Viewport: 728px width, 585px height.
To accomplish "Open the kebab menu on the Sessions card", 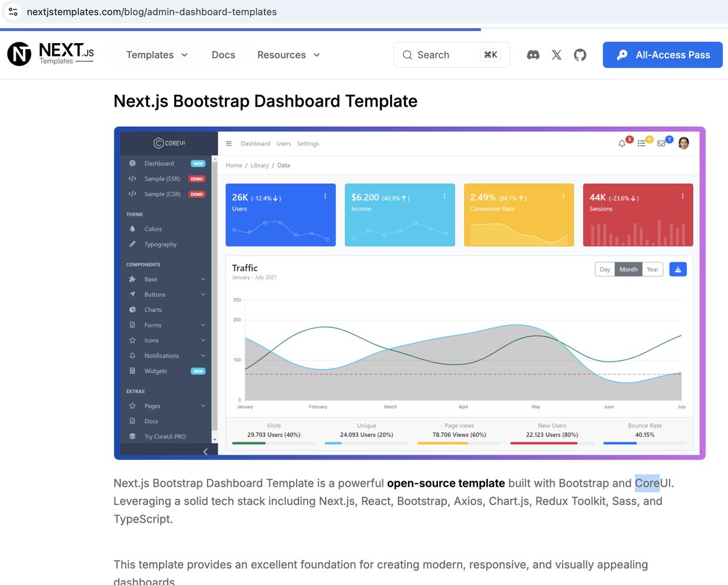I will click(682, 196).
